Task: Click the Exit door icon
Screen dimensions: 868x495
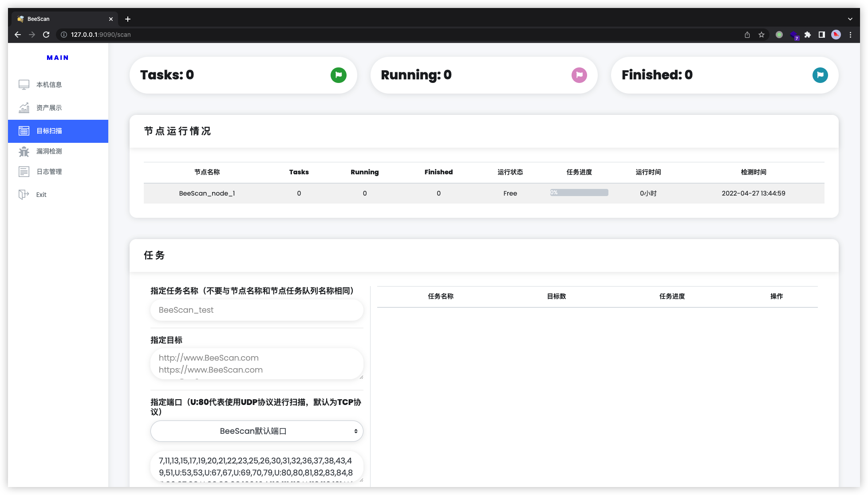Action: [24, 195]
